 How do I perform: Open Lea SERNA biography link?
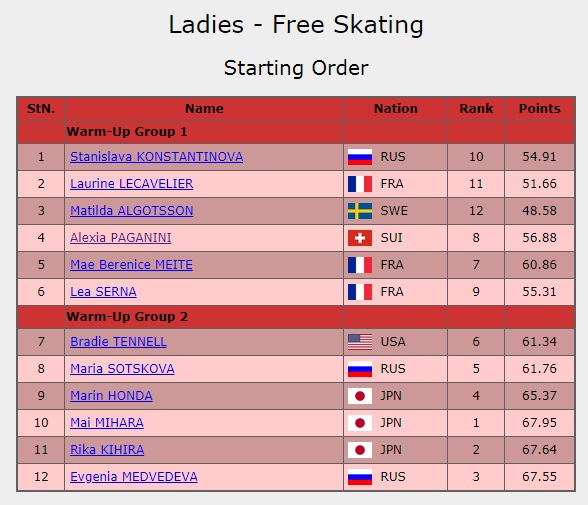[x=103, y=292]
